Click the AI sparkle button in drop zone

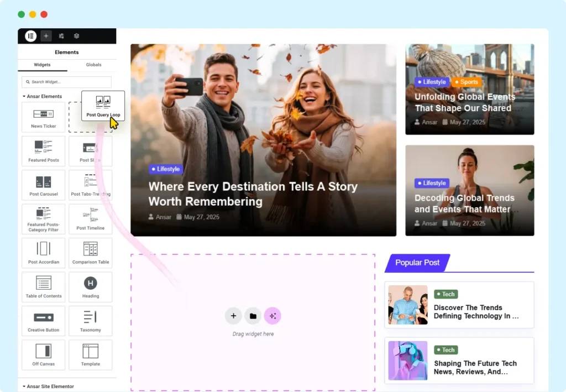pos(272,316)
